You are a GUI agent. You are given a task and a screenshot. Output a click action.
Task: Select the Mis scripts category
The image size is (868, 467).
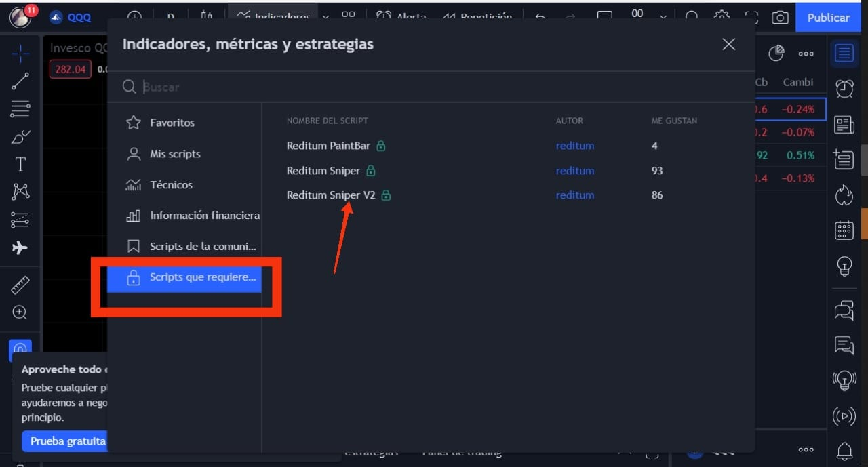click(x=184, y=154)
